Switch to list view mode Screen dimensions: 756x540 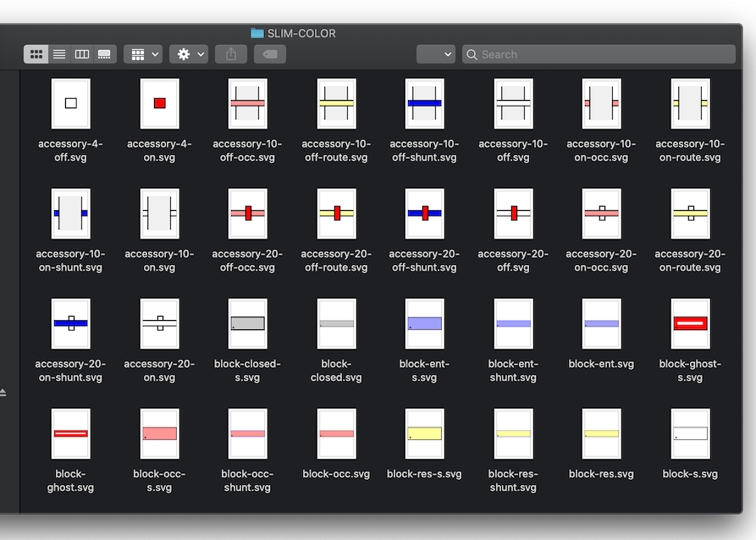pyautogui.click(x=59, y=54)
